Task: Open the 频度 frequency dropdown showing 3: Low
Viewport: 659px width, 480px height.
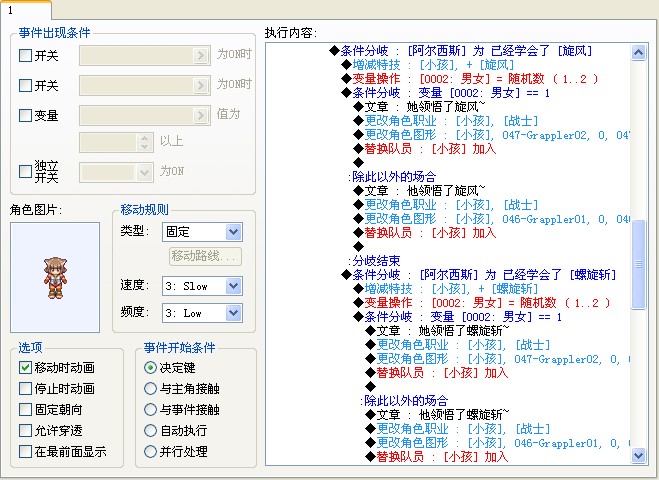Action: pyautogui.click(x=202, y=313)
